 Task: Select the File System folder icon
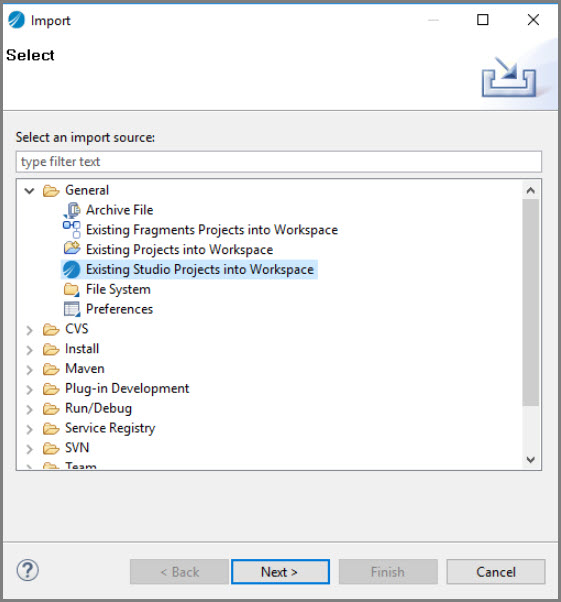[72, 289]
